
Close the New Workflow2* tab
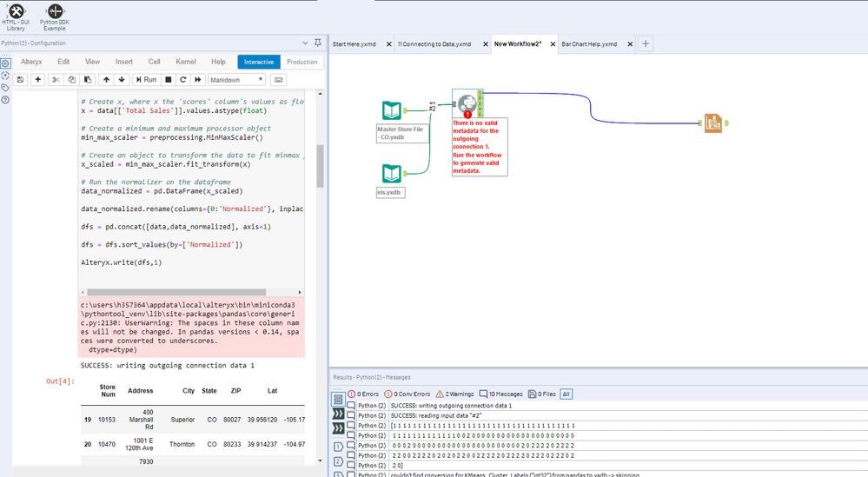(553, 44)
